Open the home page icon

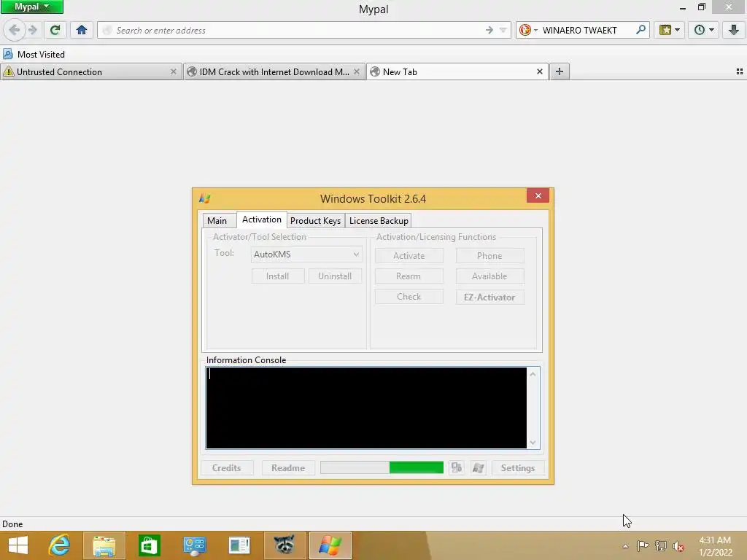coord(82,30)
